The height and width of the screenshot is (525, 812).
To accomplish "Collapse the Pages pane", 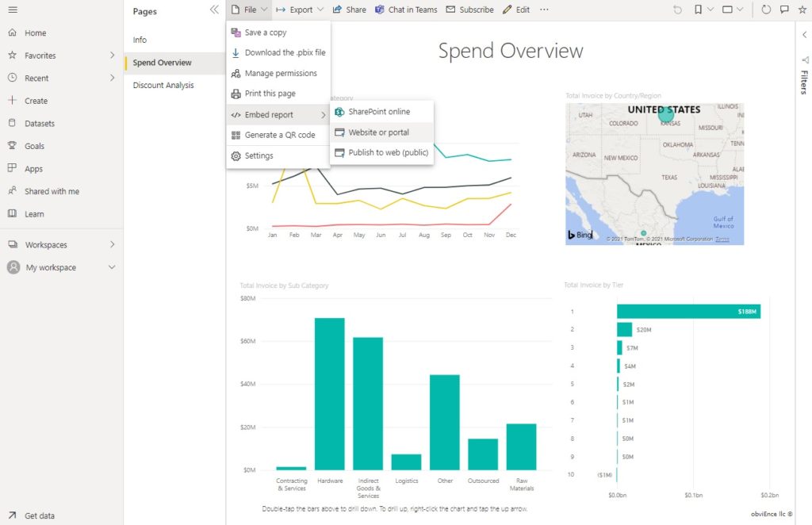I will pos(213,10).
